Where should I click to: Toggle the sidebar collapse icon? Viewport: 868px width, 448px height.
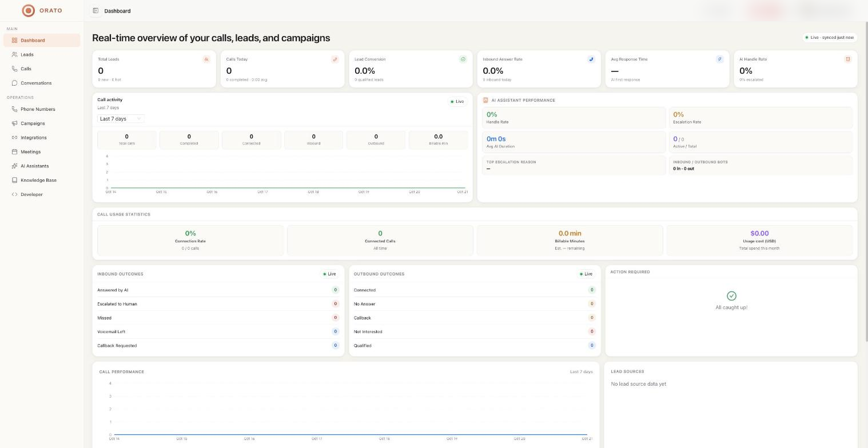(95, 10)
